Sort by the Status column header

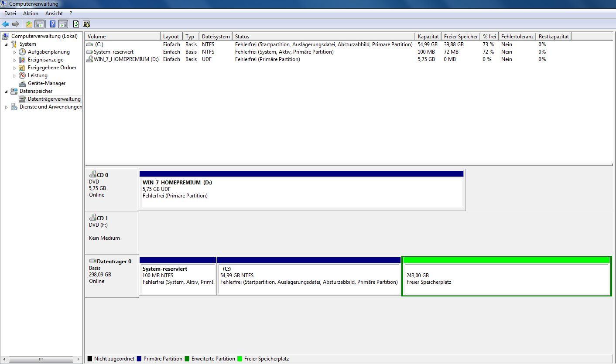(324, 37)
